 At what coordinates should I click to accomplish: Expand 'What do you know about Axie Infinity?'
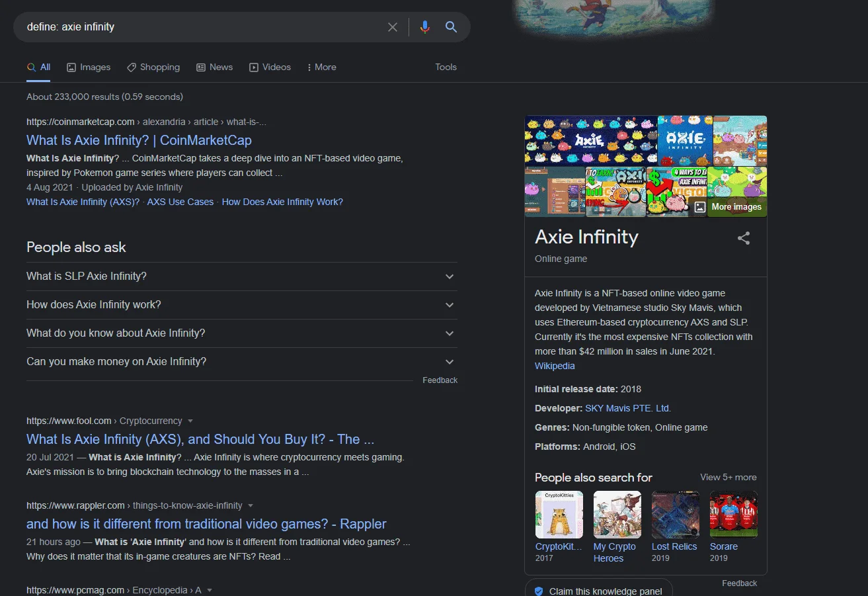pos(242,333)
